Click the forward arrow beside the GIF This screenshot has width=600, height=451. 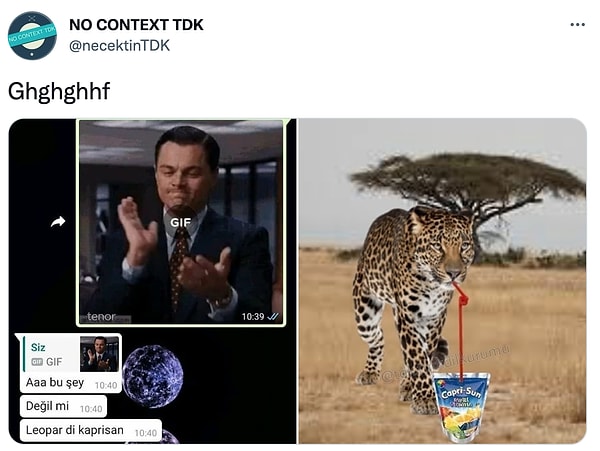pyautogui.click(x=58, y=222)
